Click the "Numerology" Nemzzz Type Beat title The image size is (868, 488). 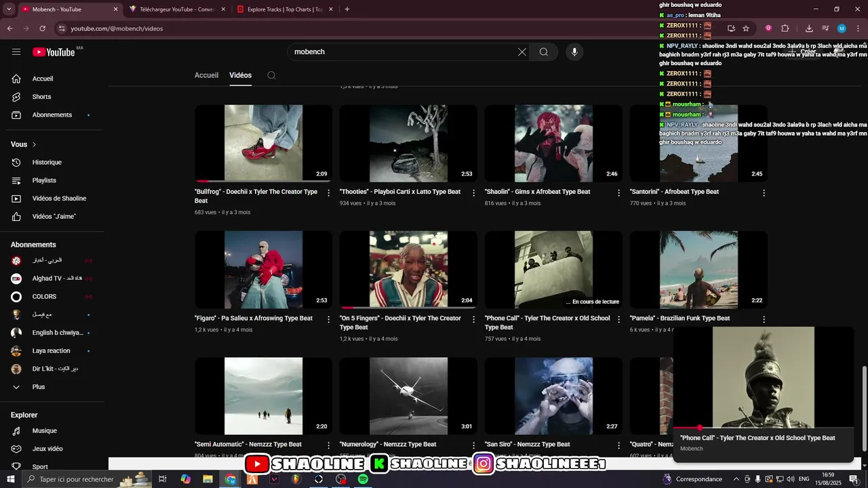click(388, 445)
